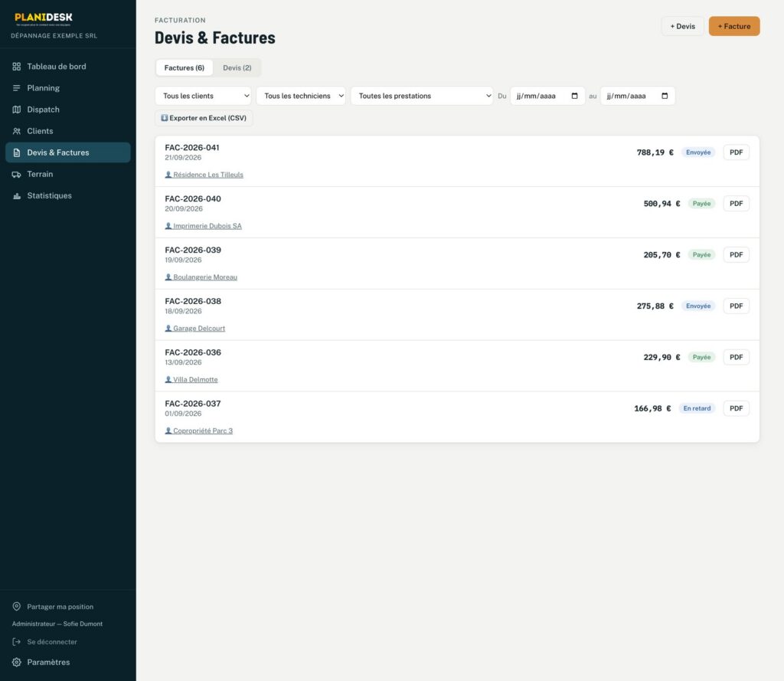Open Tableau de bord in sidebar
Screen dimensions: 784x681
pyautogui.click(x=68, y=67)
